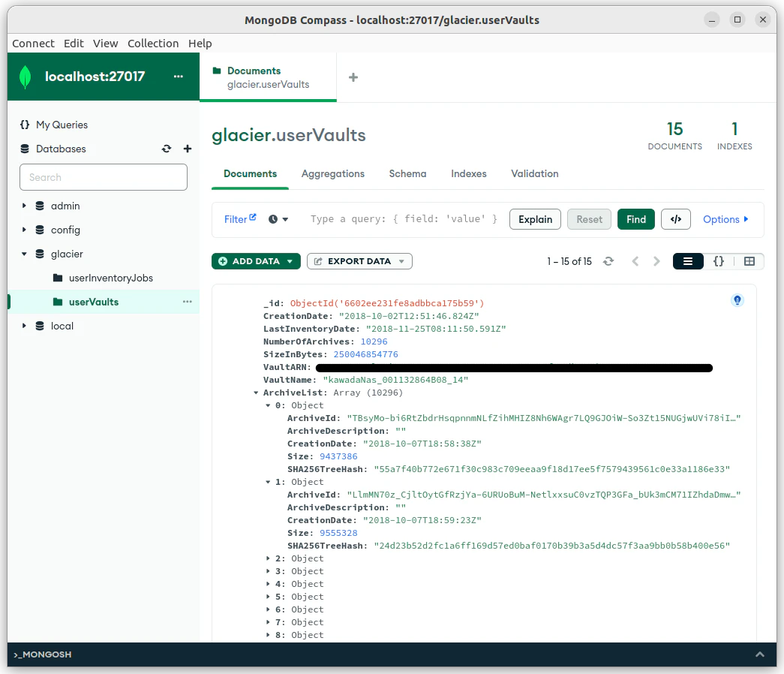Expand the admin database

(x=23, y=206)
